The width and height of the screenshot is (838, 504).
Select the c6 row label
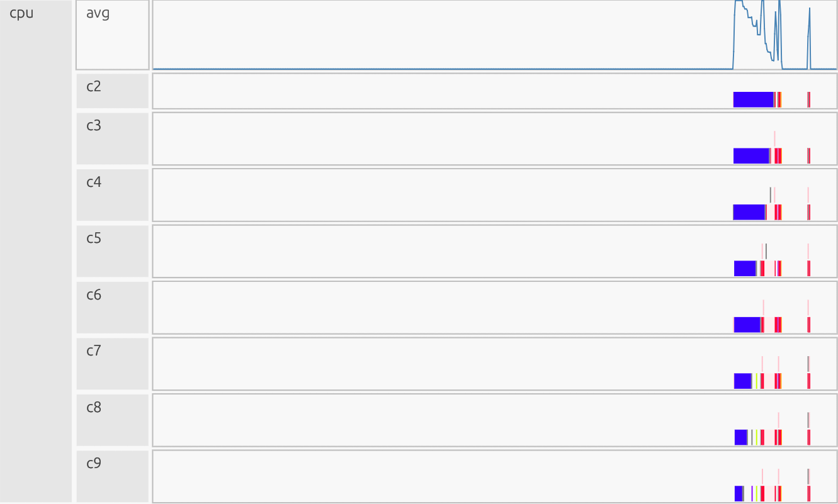tap(94, 295)
